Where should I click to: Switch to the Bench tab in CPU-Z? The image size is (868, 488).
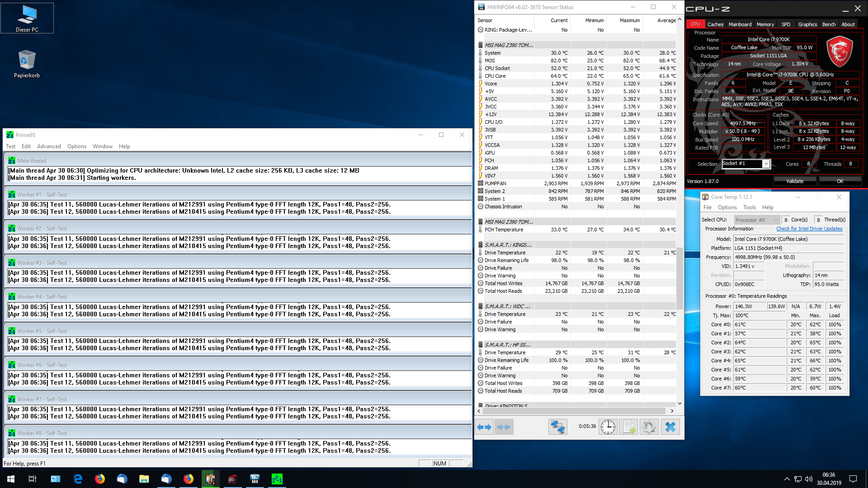click(829, 24)
